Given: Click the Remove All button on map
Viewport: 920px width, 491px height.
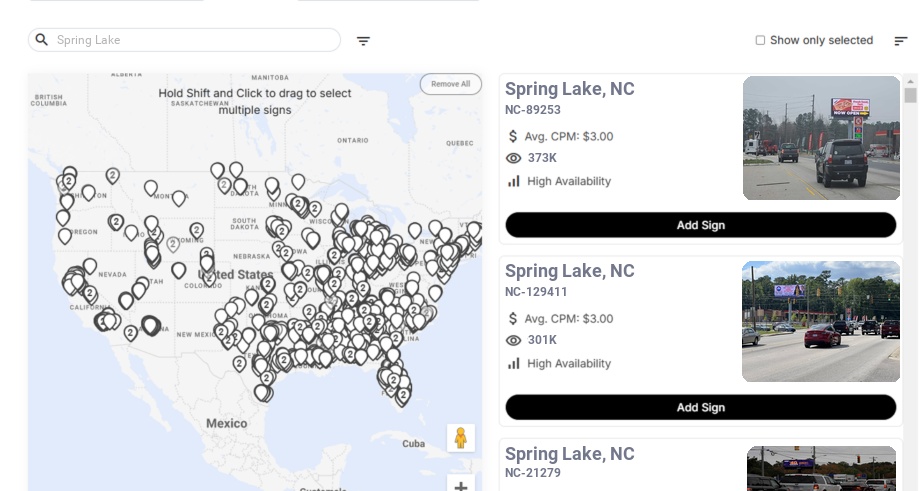Looking at the screenshot, I should (450, 84).
